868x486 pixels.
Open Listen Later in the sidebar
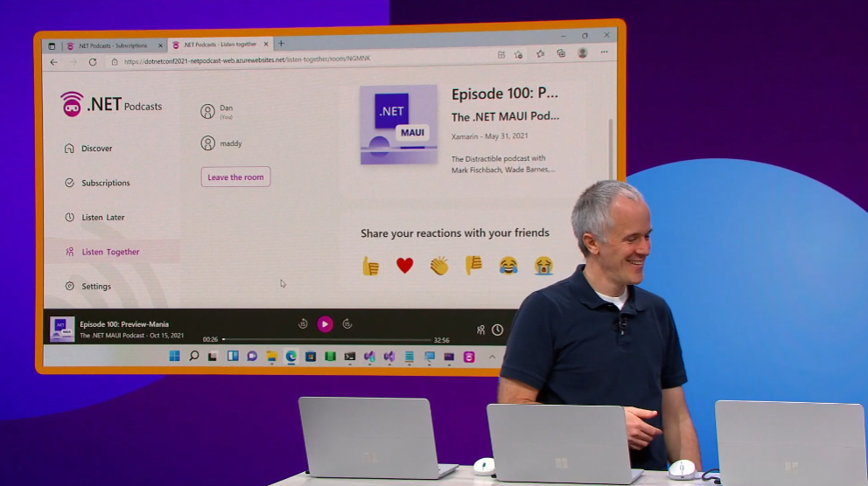[94, 218]
